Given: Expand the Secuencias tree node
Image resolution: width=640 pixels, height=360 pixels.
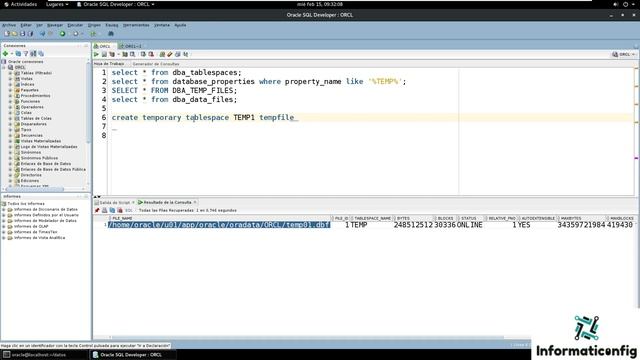Looking at the screenshot, I should [11, 136].
